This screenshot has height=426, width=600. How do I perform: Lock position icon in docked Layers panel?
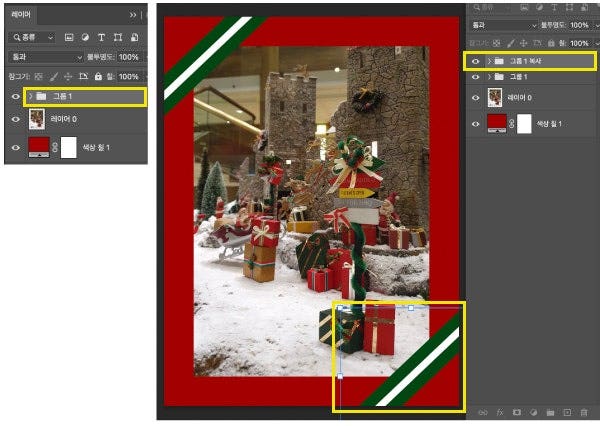tap(523, 43)
